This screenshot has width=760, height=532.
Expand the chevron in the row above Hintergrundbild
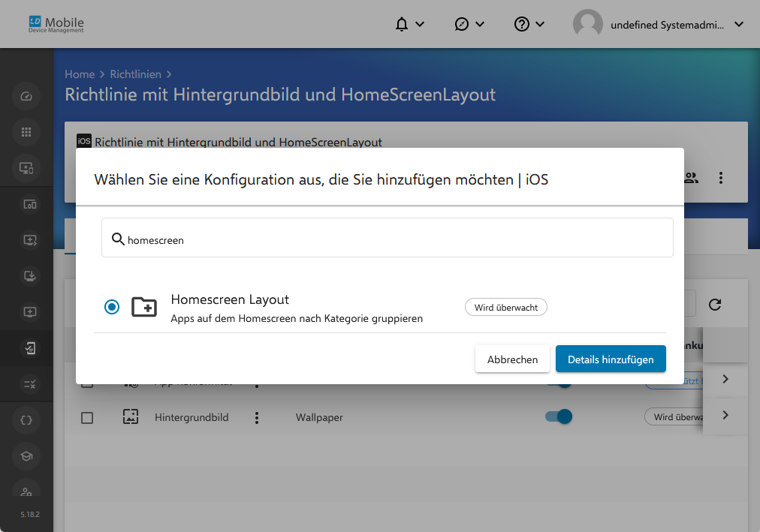725,379
